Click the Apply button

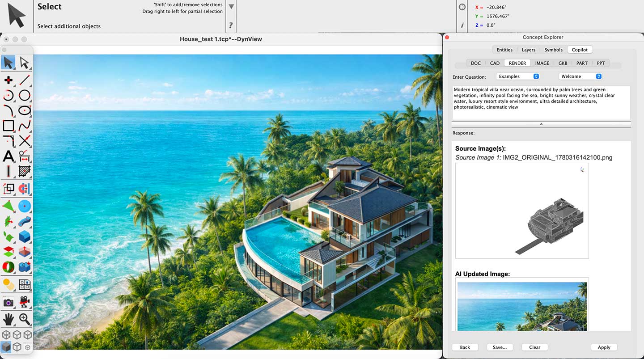point(604,347)
